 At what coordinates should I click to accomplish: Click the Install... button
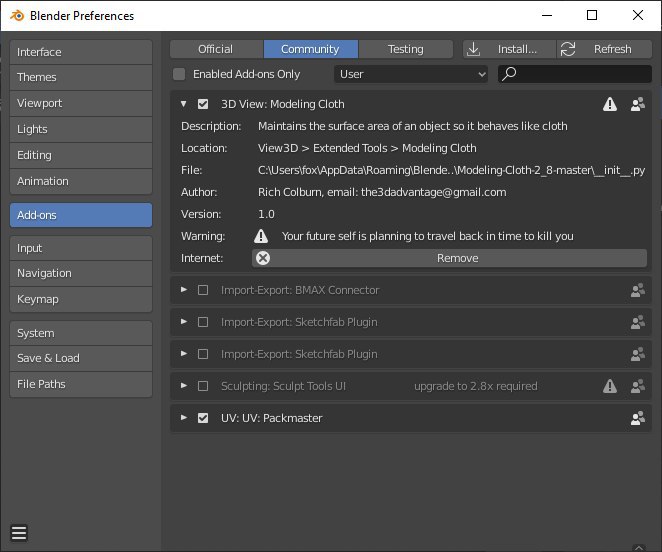tap(510, 49)
